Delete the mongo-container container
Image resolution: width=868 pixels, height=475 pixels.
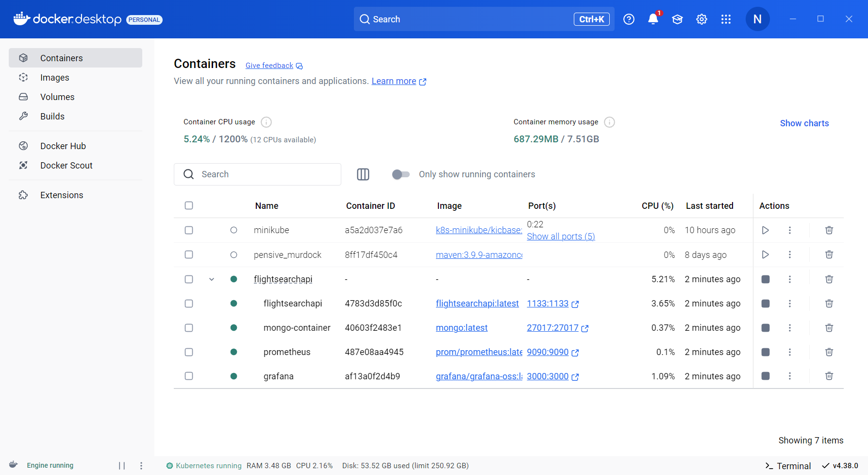[829, 328]
